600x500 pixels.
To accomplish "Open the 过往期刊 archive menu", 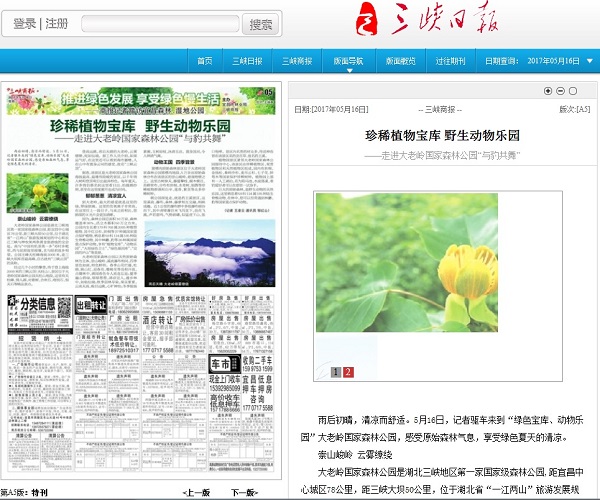I will click(451, 61).
